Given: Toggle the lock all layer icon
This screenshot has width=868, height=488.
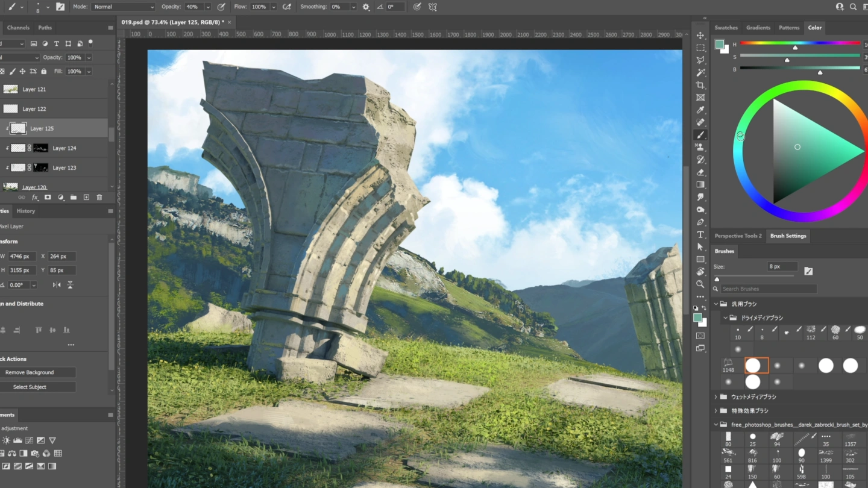Looking at the screenshot, I should 43,72.
